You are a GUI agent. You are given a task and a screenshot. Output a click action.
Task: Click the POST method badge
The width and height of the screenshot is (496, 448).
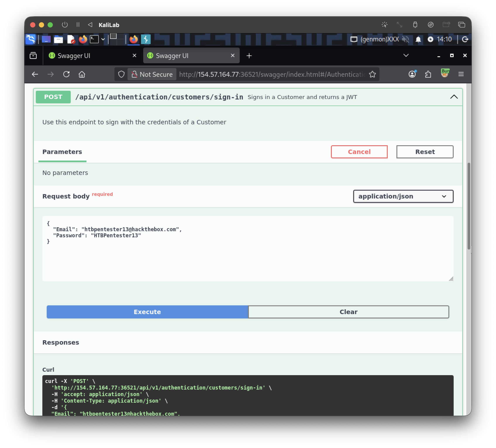tap(53, 97)
